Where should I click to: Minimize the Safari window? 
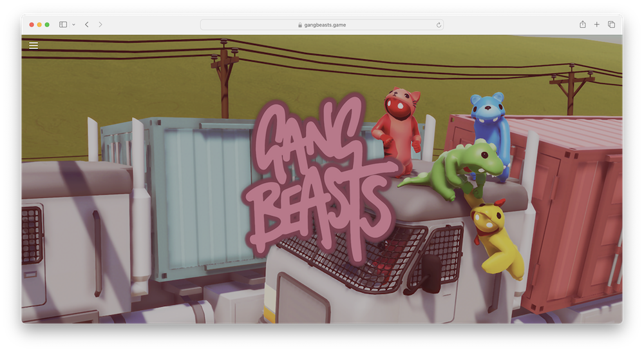[x=39, y=24]
